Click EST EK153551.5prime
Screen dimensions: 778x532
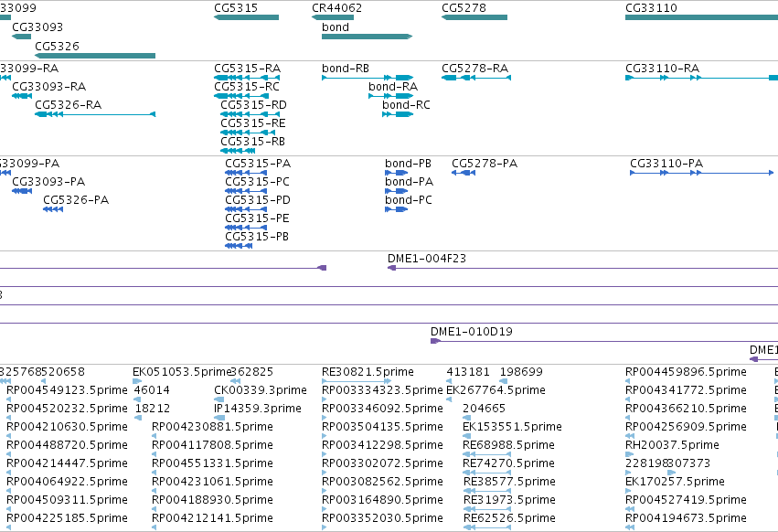point(512,427)
